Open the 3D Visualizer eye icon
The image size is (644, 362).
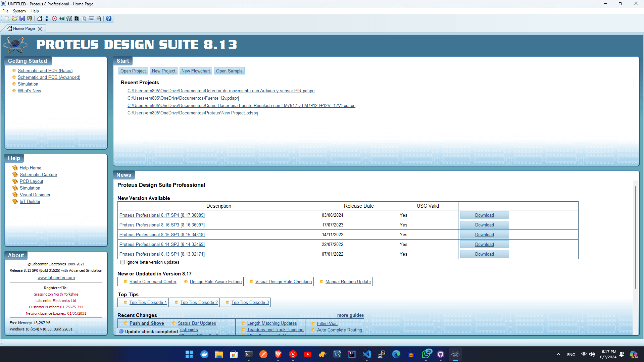point(62,18)
